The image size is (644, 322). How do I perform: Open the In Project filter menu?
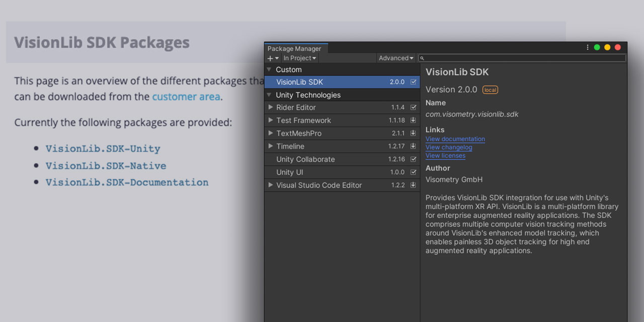(x=298, y=58)
